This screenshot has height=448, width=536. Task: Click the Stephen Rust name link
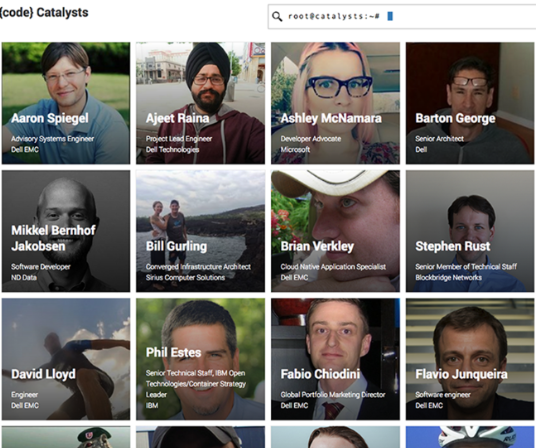pos(453,246)
